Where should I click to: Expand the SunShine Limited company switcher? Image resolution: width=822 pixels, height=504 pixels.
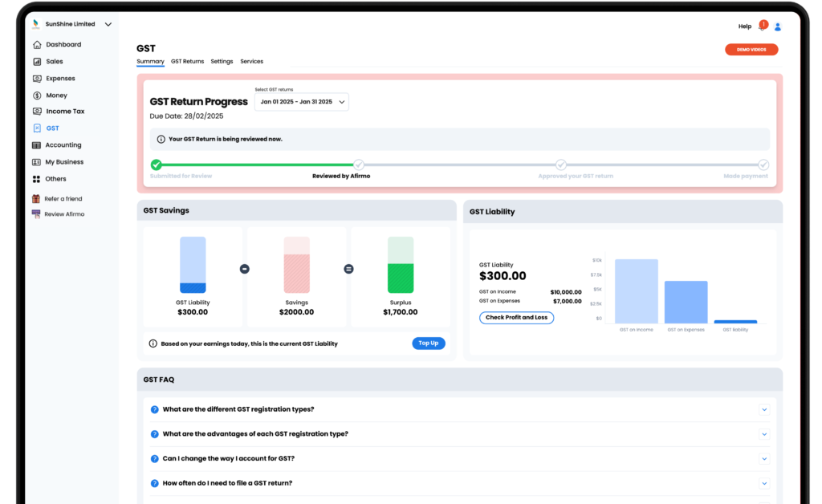(x=108, y=24)
